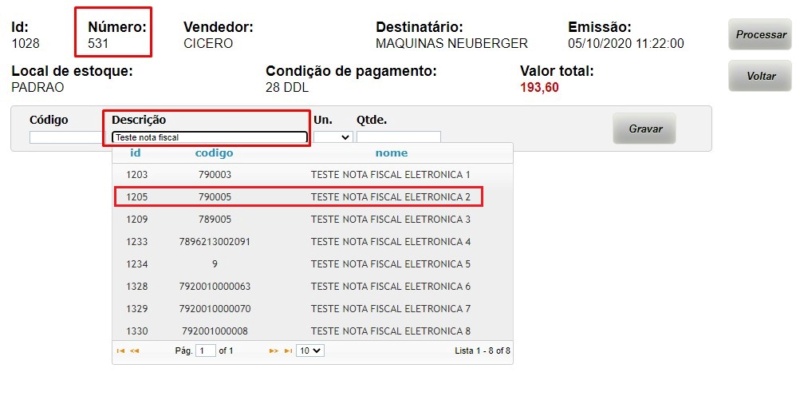Viewport: 800px width, 404px height.
Task: Focus the Descrição input with Teste nota fiscal
Action: click(x=210, y=137)
